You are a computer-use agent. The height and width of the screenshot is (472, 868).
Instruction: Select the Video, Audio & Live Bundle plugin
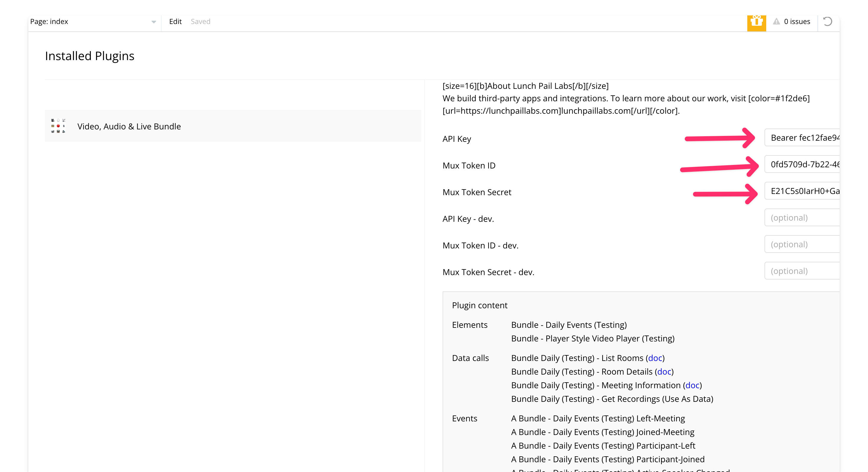pos(129,126)
